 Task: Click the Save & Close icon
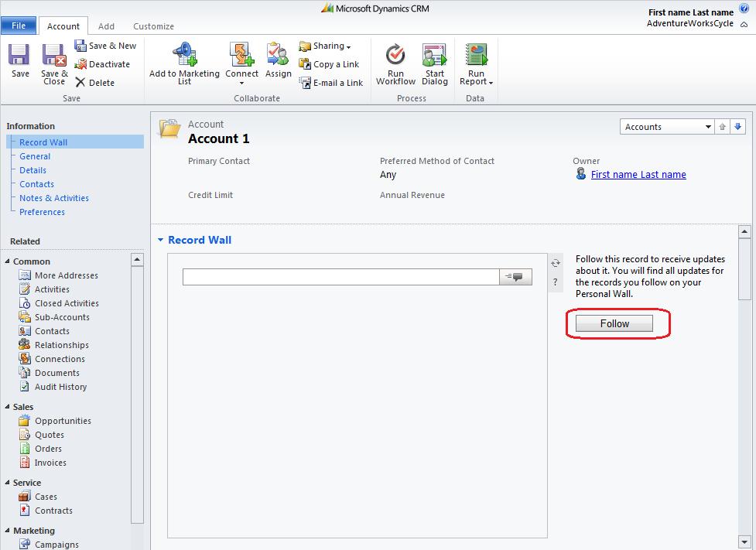pos(54,56)
